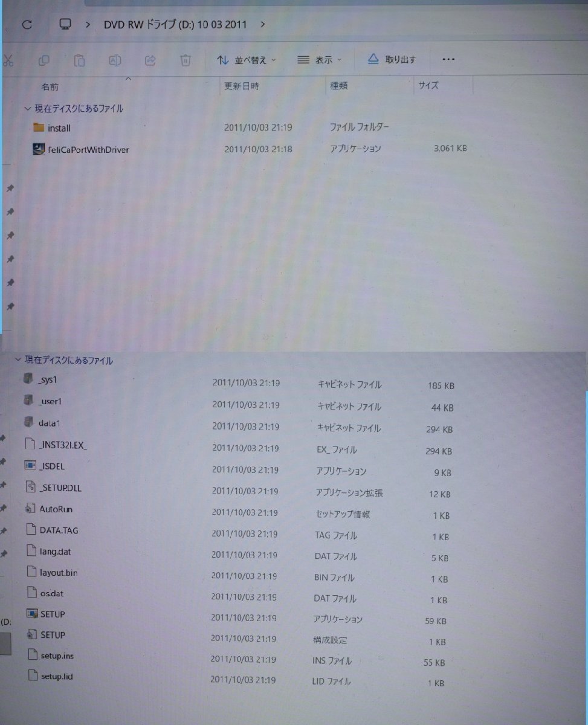Select the SETUP application file
The height and width of the screenshot is (725, 588).
(51, 614)
